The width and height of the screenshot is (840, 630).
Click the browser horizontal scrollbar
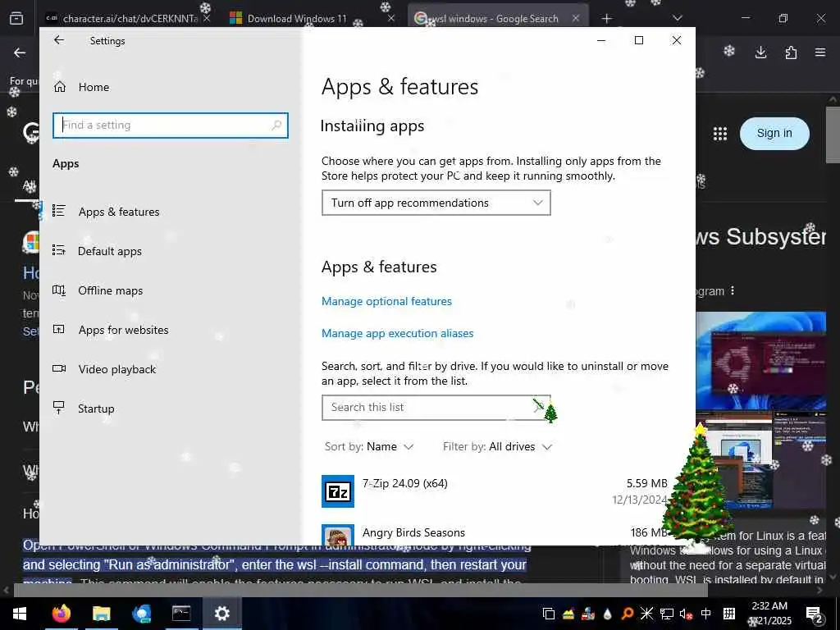(360, 590)
